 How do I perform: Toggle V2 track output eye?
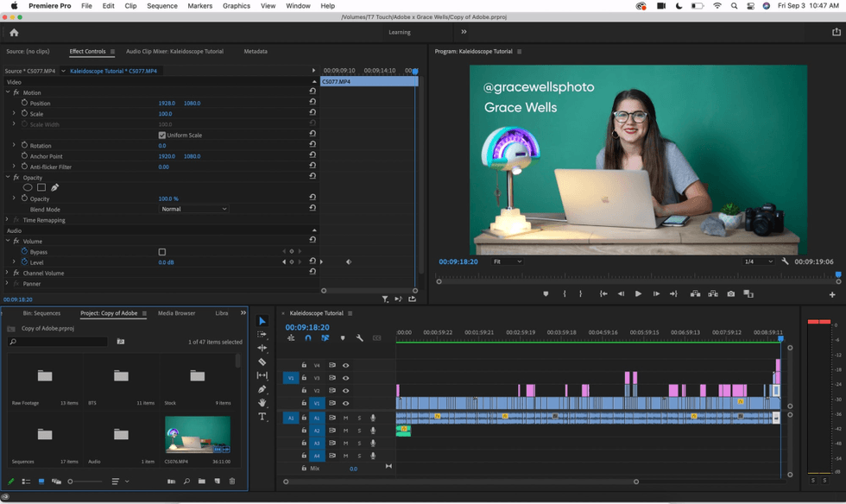(346, 391)
